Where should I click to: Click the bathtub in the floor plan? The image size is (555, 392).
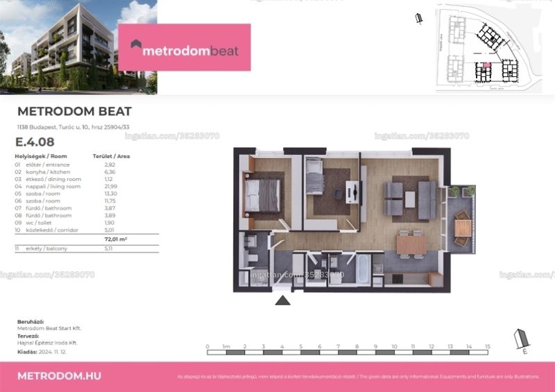click(x=363, y=269)
